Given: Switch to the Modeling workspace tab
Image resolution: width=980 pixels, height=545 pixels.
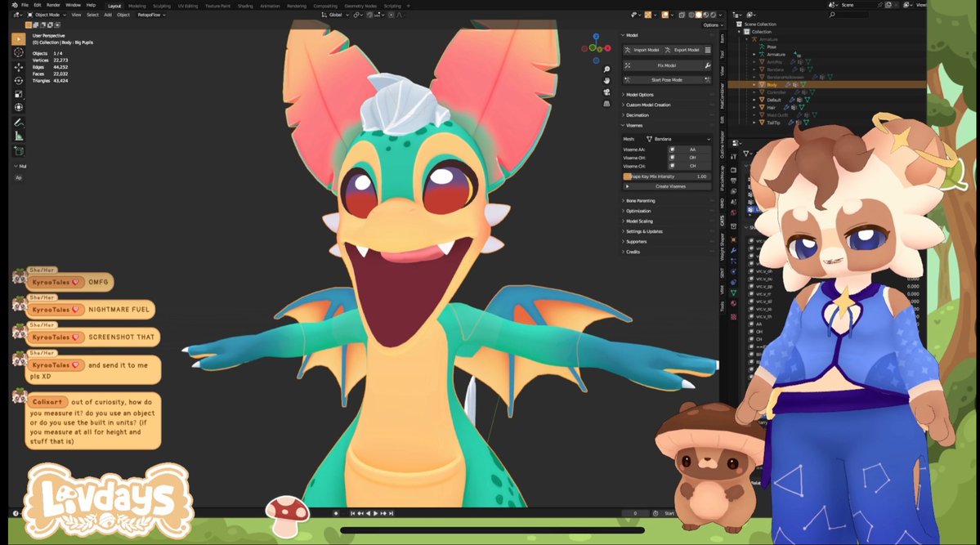Looking at the screenshot, I should click(136, 6).
